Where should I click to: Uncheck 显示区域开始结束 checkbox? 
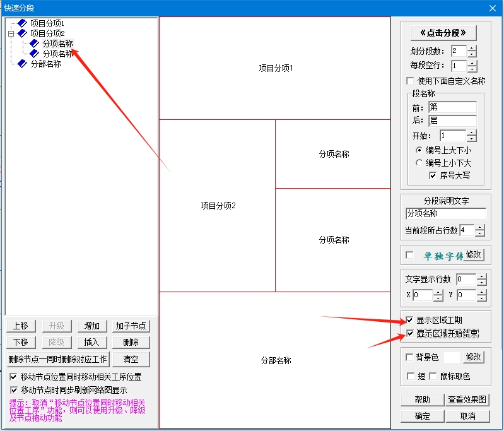(409, 333)
